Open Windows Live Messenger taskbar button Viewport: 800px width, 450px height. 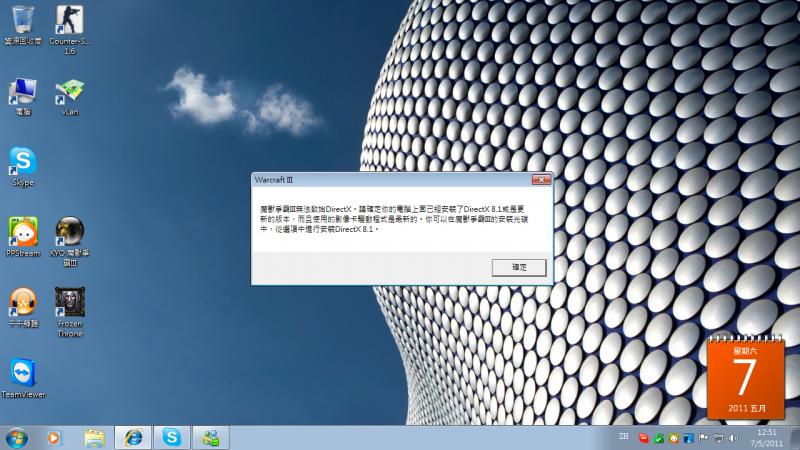pyautogui.click(x=211, y=438)
